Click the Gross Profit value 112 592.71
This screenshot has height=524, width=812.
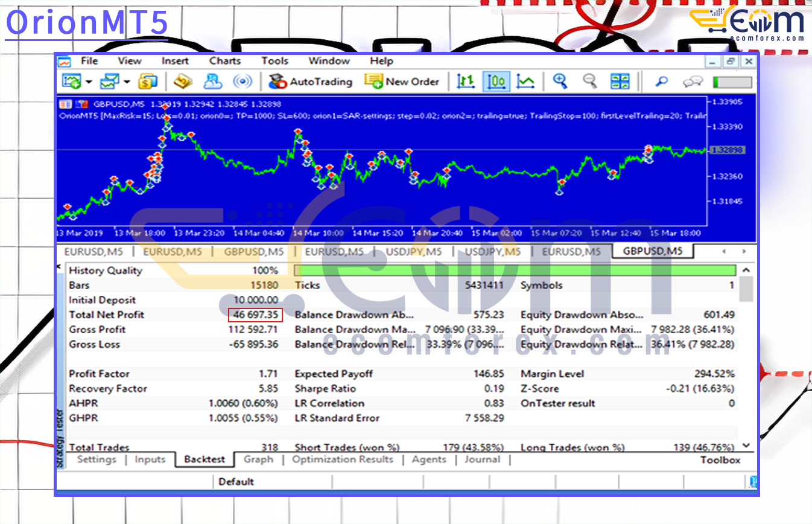tap(253, 330)
